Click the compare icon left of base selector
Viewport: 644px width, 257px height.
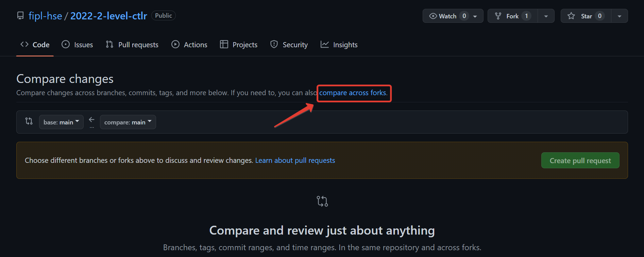point(29,121)
